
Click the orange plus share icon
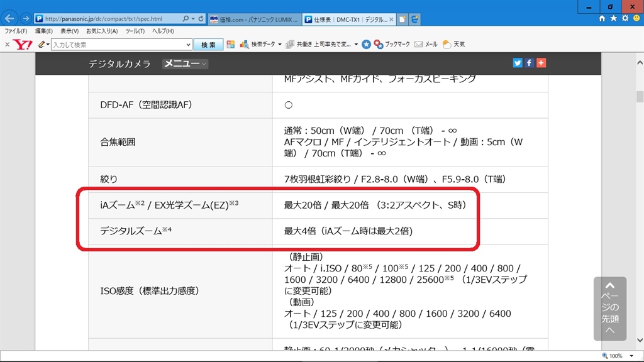pos(541,63)
